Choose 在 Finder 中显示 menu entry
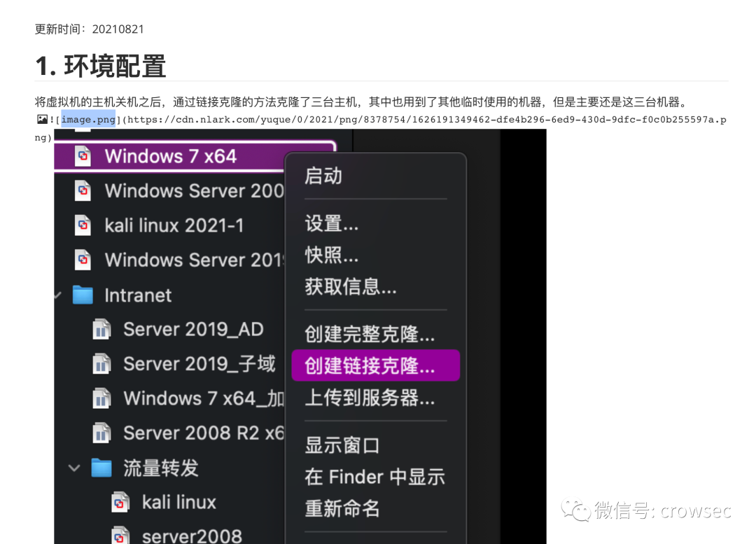 pos(376,477)
